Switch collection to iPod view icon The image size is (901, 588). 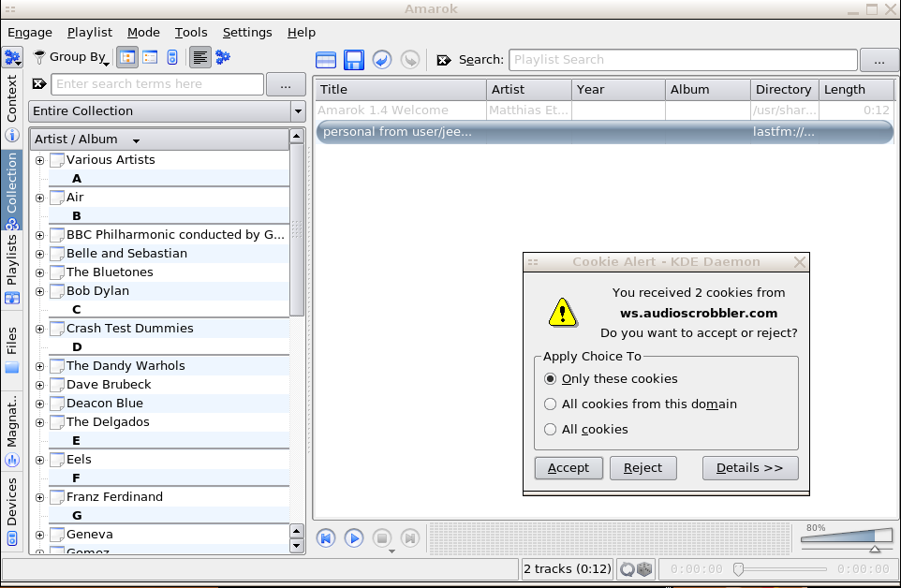pyautogui.click(x=172, y=57)
